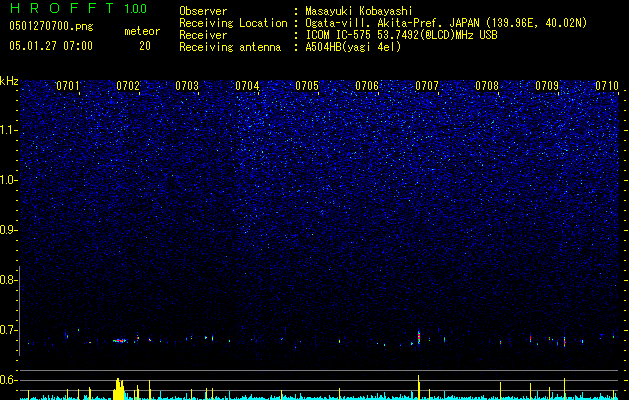Click the 0702 time marker
Viewport: 629px width, 400px height.
click(128, 85)
